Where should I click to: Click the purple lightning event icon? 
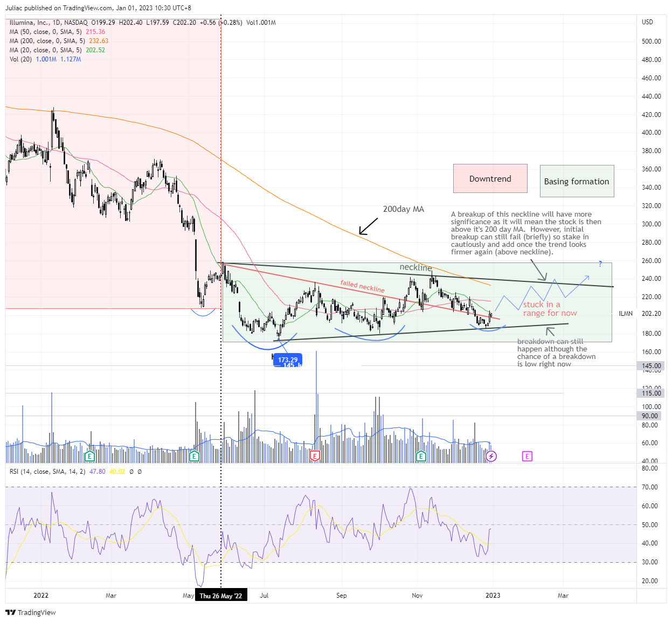(x=491, y=457)
